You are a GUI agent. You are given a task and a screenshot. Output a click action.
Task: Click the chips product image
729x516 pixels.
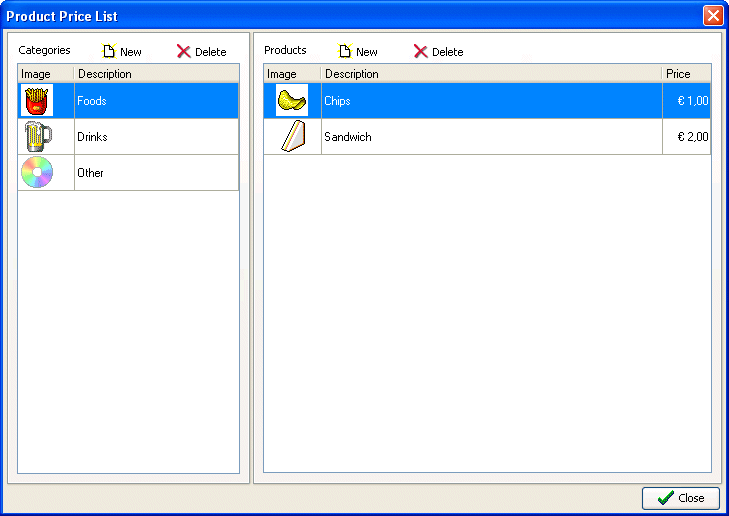pyautogui.click(x=292, y=100)
